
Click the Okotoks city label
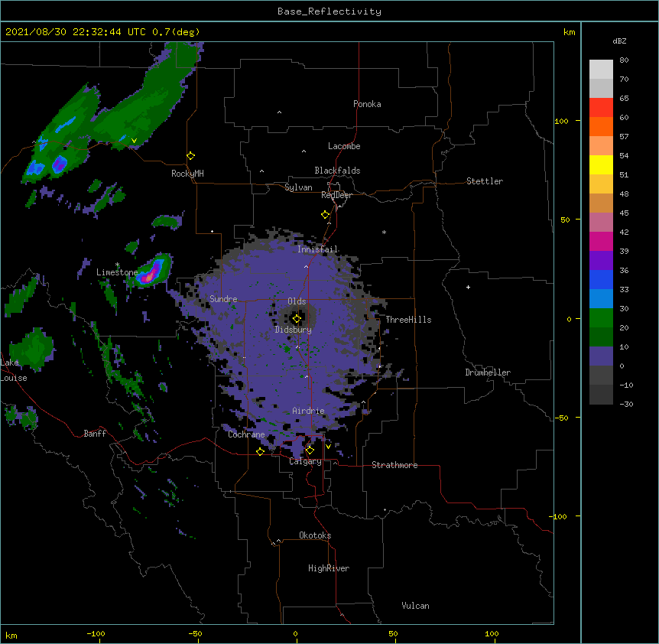pyautogui.click(x=315, y=535)
